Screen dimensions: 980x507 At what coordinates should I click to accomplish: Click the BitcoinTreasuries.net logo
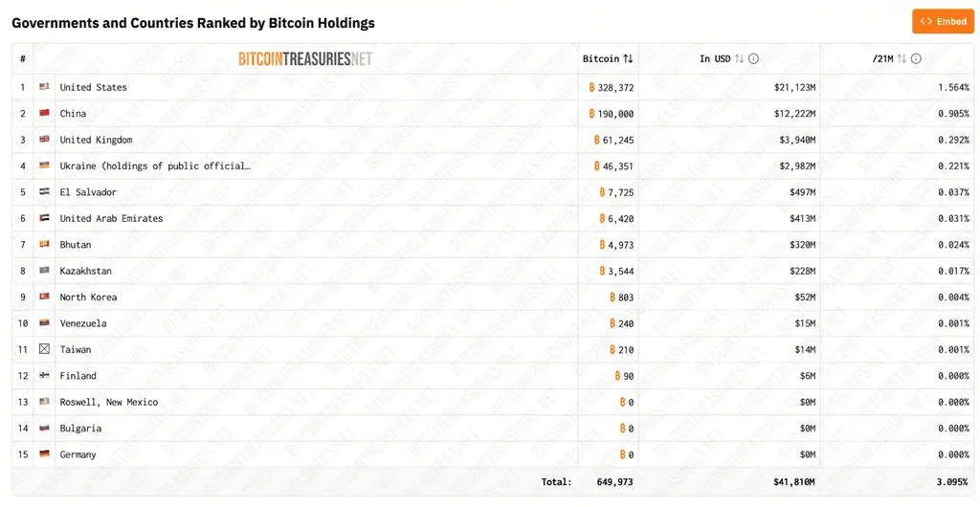[305, 58]
